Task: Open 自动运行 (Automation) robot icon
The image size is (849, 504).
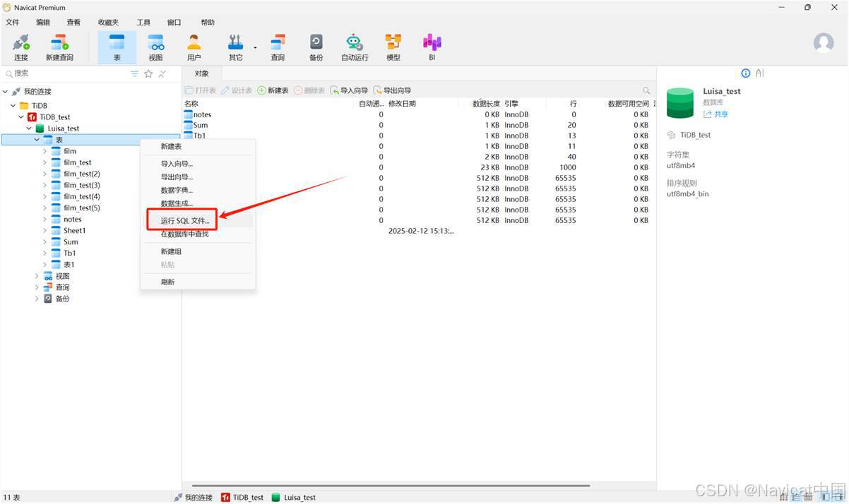Action: click(355, 47)
